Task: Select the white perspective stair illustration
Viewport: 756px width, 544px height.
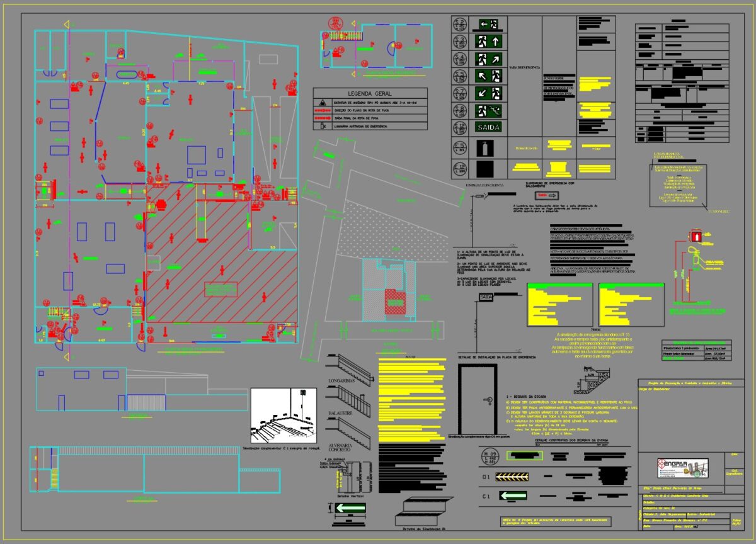Action: click(x=283, y=417)
